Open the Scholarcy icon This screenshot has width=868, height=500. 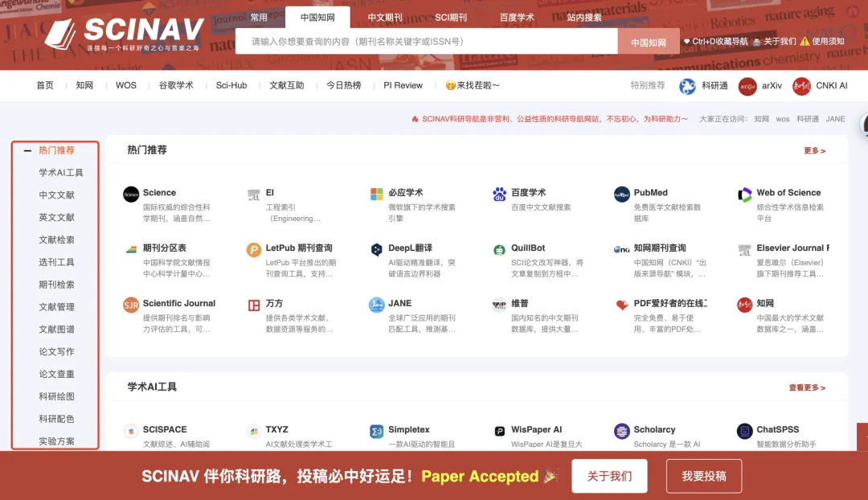pos(621,432)
